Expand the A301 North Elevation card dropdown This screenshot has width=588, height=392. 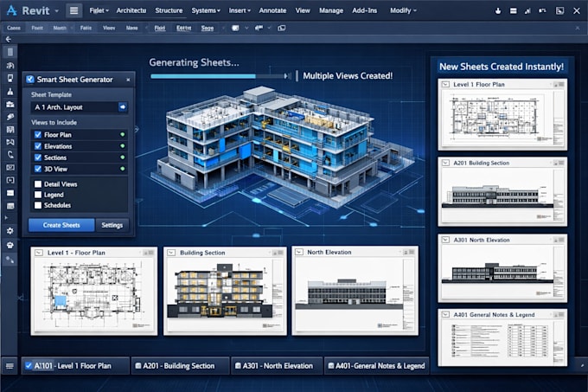point(445,240)
